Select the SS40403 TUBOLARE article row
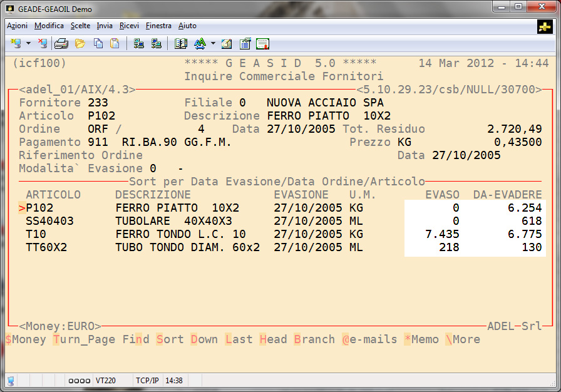The image size is (561, 392). click(x=50, y=221)
